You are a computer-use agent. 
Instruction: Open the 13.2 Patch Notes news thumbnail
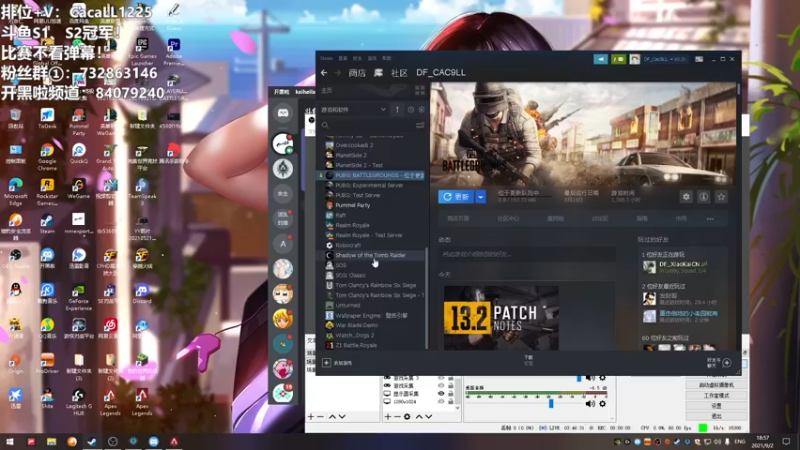tap(501, 318)
